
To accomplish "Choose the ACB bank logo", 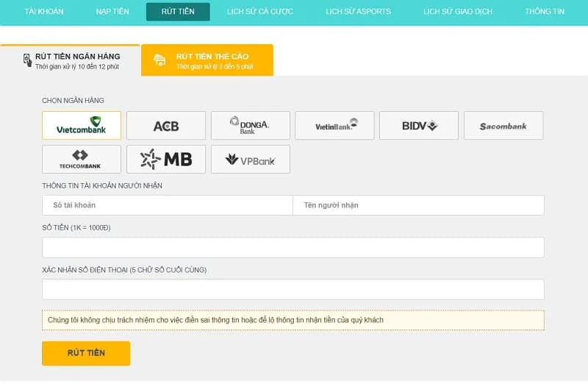I will (166, 126).
